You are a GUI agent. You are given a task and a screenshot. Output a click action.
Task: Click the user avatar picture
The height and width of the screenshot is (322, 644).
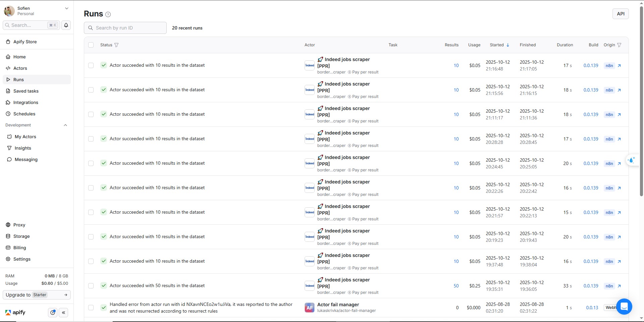(9, 11)
